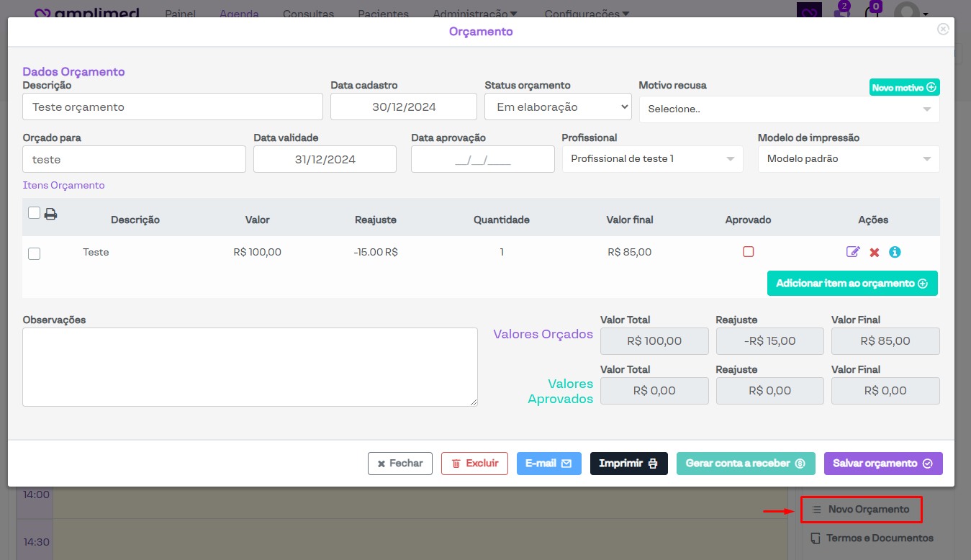This screenshot has width=971, height=560.
Task: Open the Profissional dropdown
Action: (x=651, y=159)
